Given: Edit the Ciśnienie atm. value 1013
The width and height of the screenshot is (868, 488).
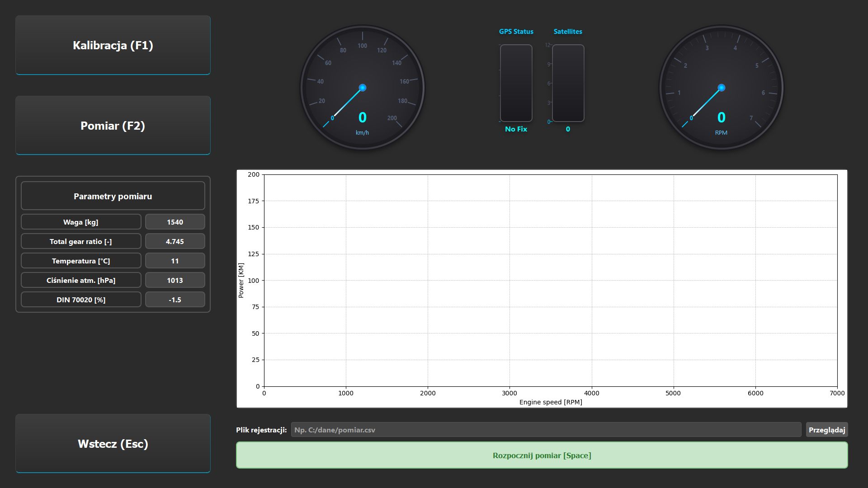Looking at the screenshot, I should tap(175, 280).
